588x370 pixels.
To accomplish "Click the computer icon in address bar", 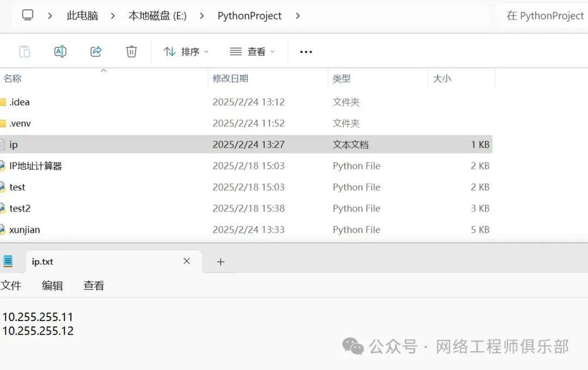I will click(x=27, y=15).
